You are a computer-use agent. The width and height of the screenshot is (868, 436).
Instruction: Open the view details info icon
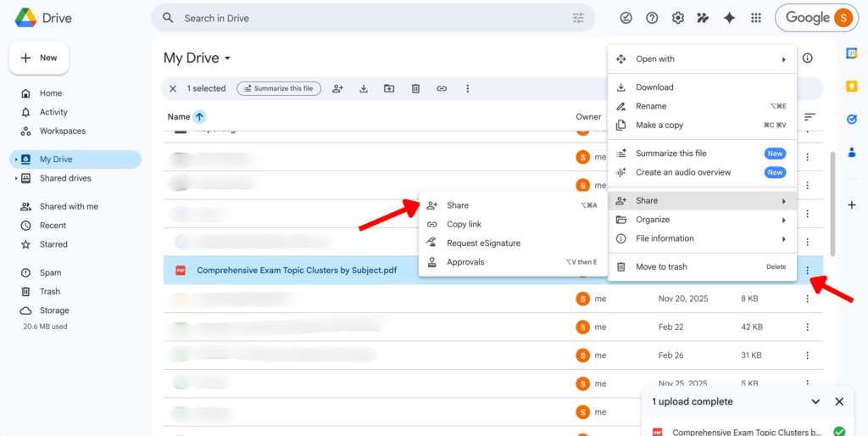pos(808,58)
